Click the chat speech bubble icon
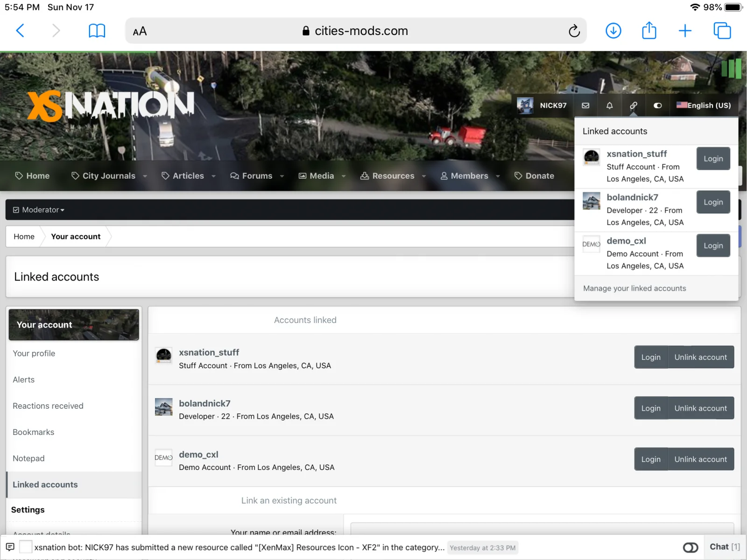The image size is (747, 560). [10, 547]
